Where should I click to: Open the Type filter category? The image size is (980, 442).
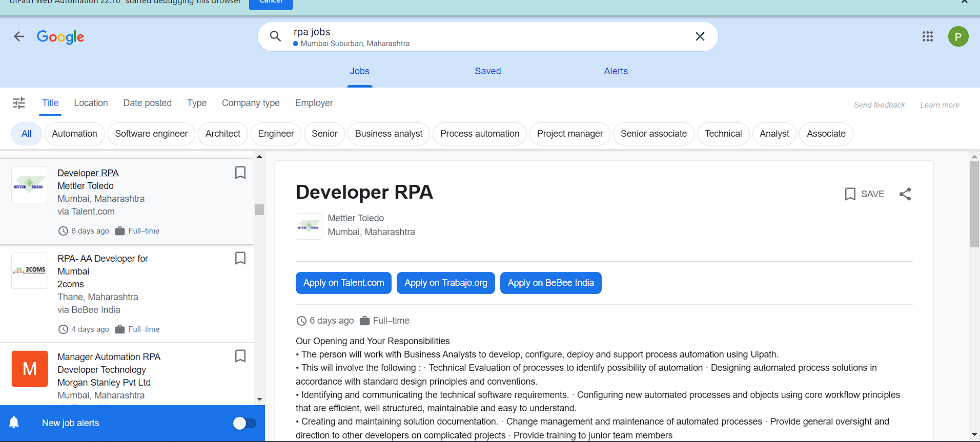(197, 103)
